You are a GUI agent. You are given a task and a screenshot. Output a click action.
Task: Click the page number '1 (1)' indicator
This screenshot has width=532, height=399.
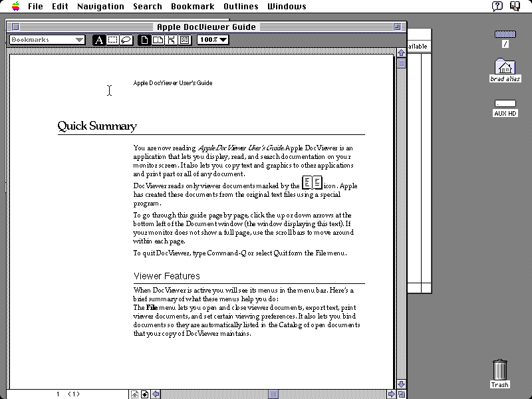coord(68,394)
